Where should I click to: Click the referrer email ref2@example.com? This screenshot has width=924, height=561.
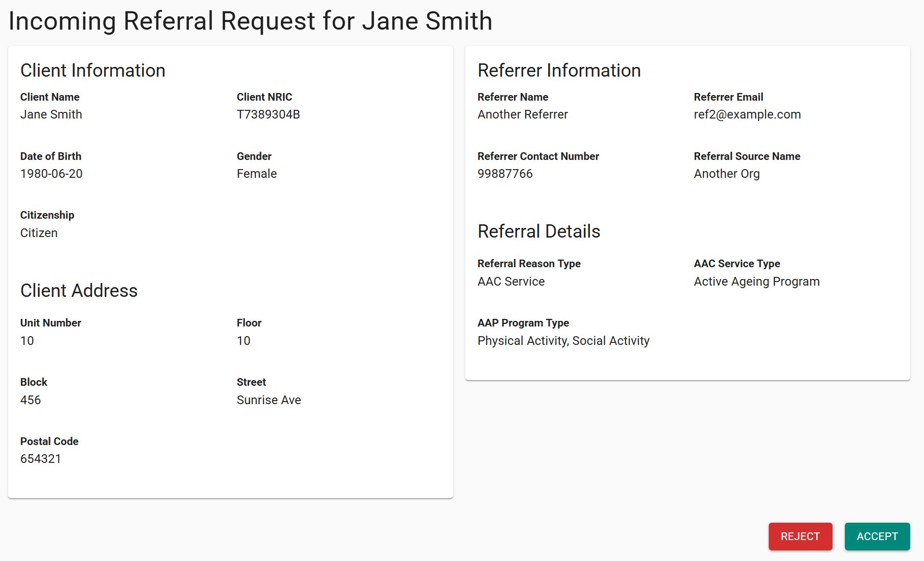coord(747,114)
